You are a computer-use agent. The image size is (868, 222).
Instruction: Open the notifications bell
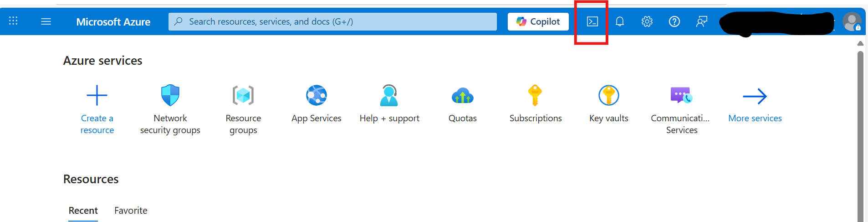[620, 21]
